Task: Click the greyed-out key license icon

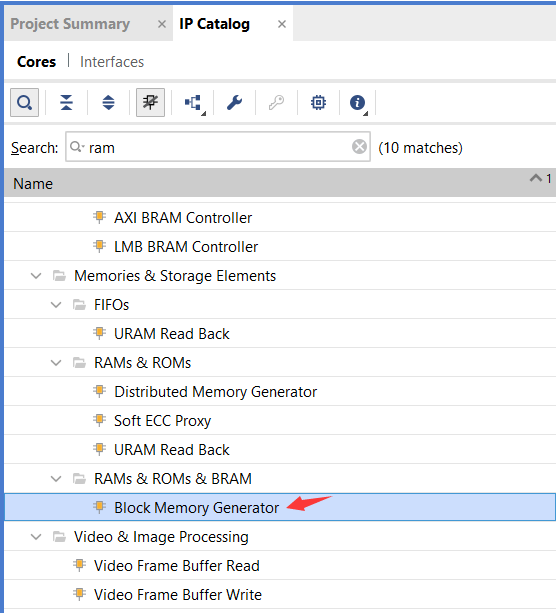Action: (276, 103)
